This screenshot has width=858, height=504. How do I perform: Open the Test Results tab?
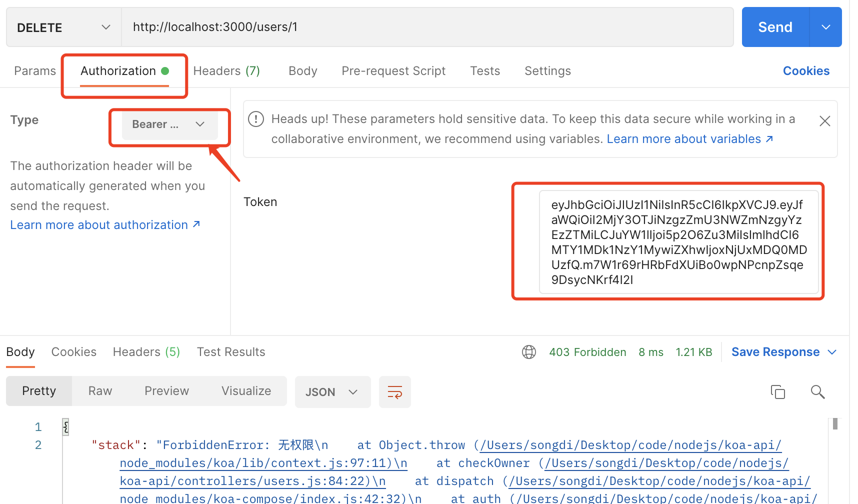[230, 351]
